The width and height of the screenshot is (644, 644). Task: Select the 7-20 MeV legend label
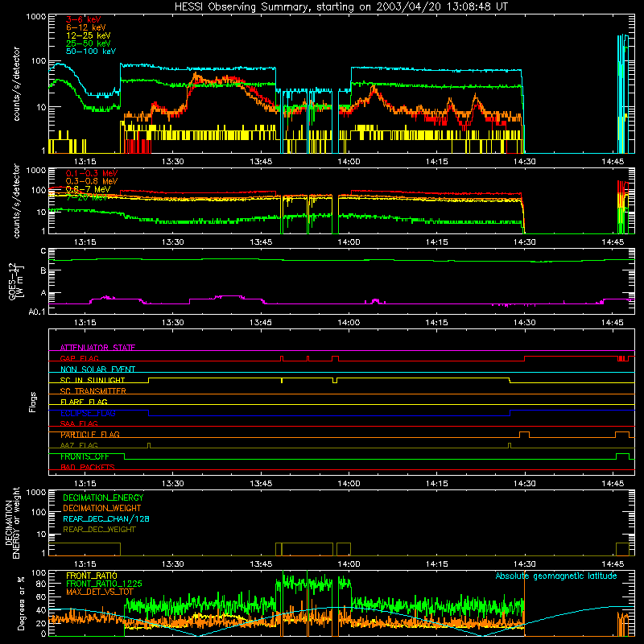(x=87, y=197)
